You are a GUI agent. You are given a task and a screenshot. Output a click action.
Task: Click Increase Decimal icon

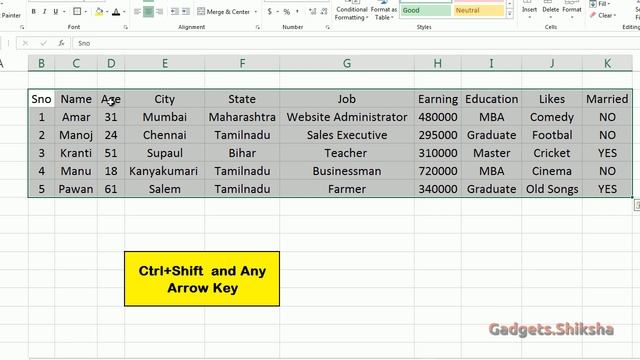pos(312,12)
